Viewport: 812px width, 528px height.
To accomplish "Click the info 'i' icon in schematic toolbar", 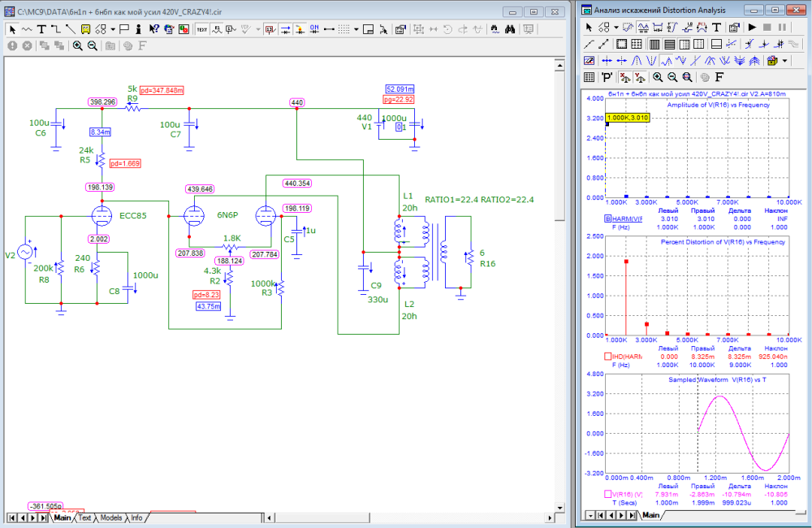I will 139,29.
